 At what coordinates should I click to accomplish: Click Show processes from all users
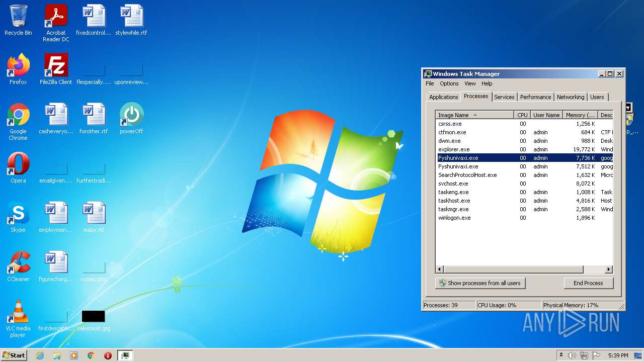pos(480,283)
